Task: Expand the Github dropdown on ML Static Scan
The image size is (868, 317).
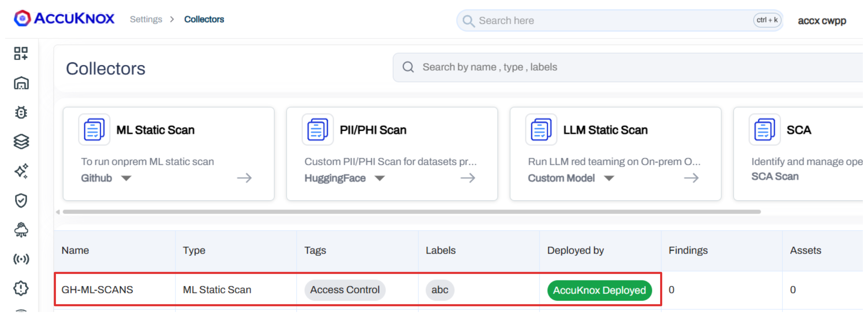Action: tap(126, 178)
